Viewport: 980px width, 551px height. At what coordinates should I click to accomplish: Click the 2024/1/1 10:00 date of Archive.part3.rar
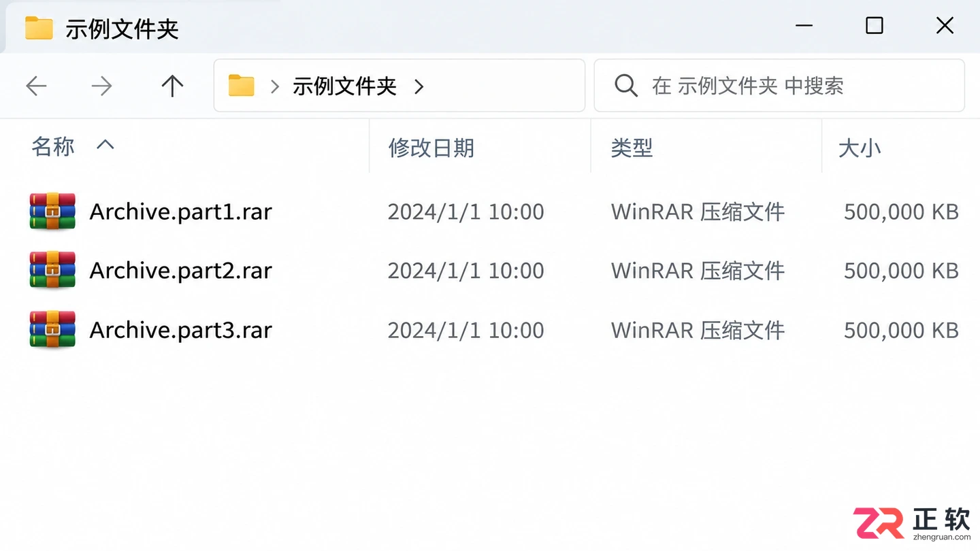465,331
